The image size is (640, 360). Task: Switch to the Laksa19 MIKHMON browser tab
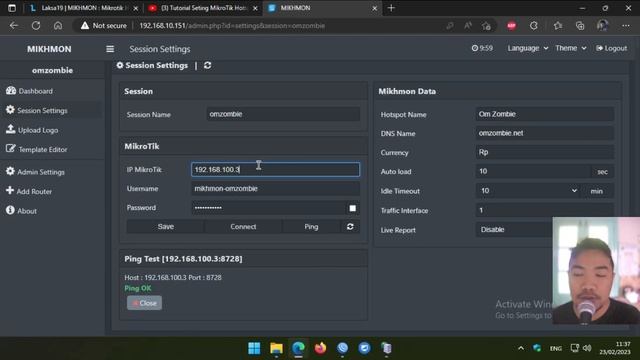click(x=84, y=8)
